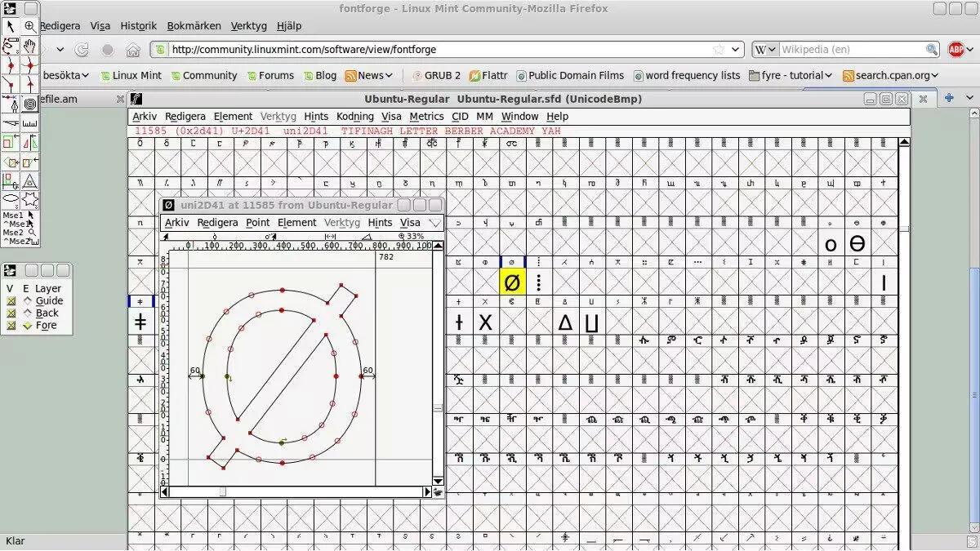Expand the search.cpan.org bookmark dropdown
Image resolution: width=980 pixels, height=551 pixels.
coord(934,76)
